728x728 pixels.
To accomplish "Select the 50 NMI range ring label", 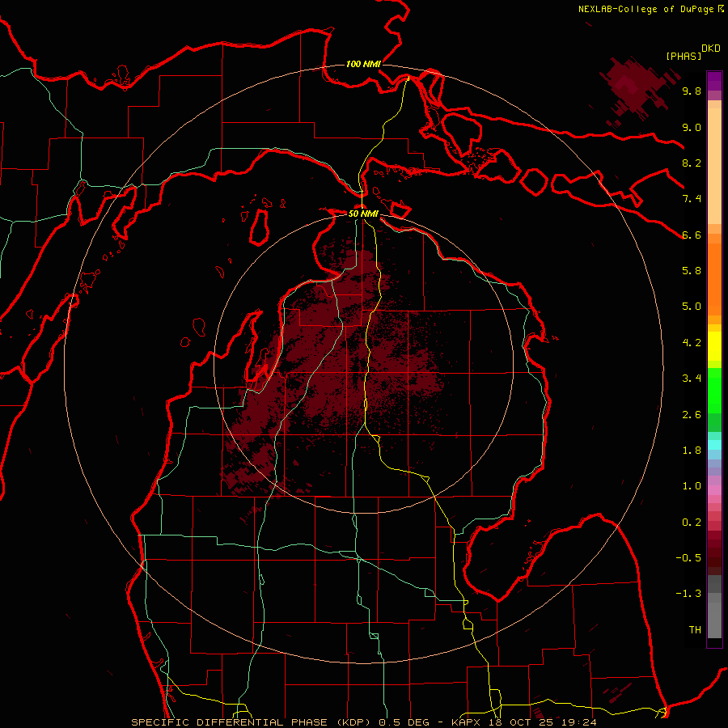I will [363, 214].
